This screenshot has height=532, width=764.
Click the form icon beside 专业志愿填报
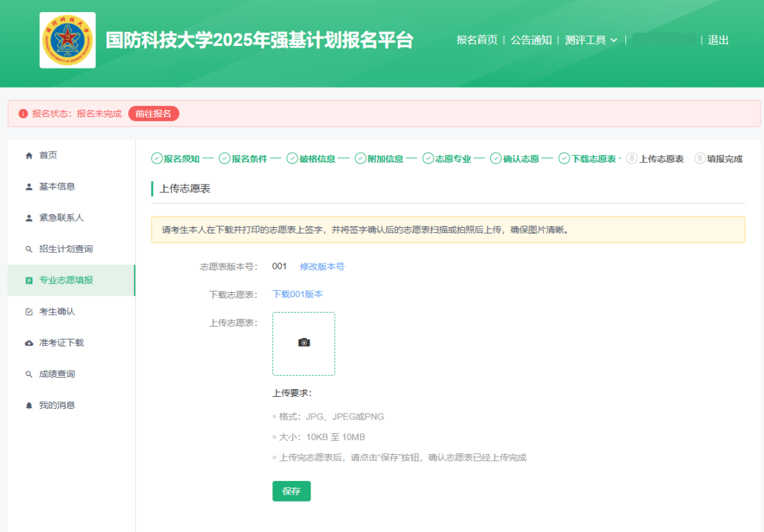pos(29,280)
